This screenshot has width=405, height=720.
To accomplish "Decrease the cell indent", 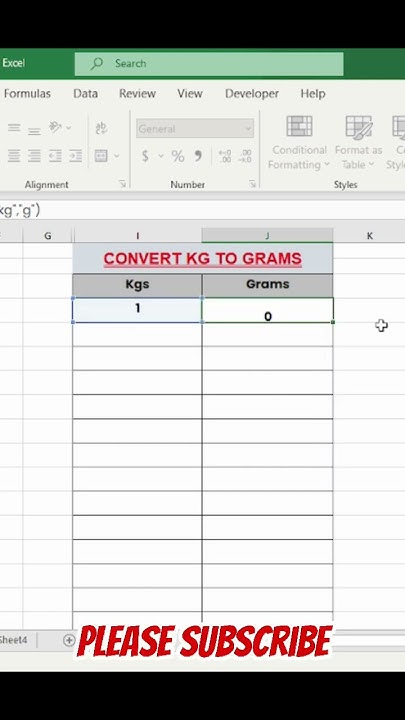I will coord(55,156).
